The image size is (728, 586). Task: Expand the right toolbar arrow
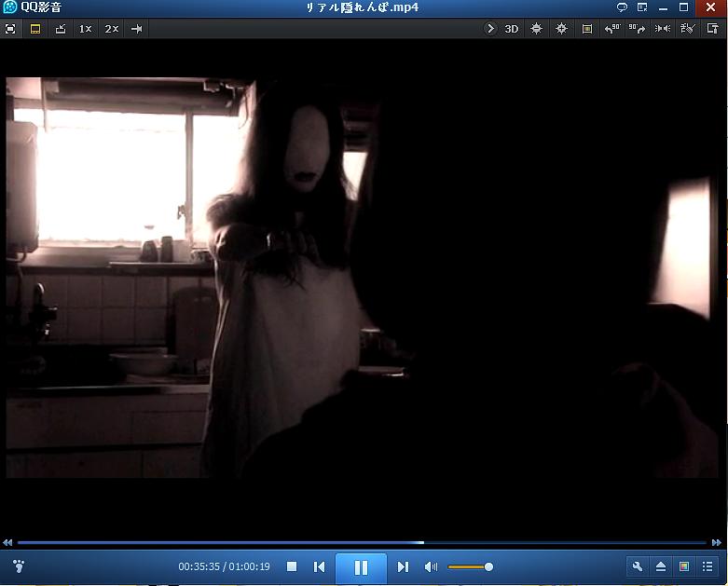coord(490,29)
